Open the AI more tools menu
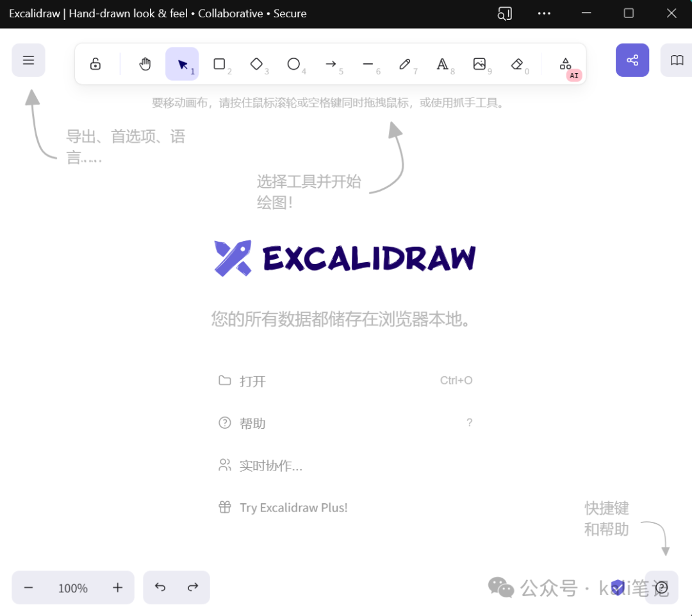This screenshot has height=616, width=692. 566,64
